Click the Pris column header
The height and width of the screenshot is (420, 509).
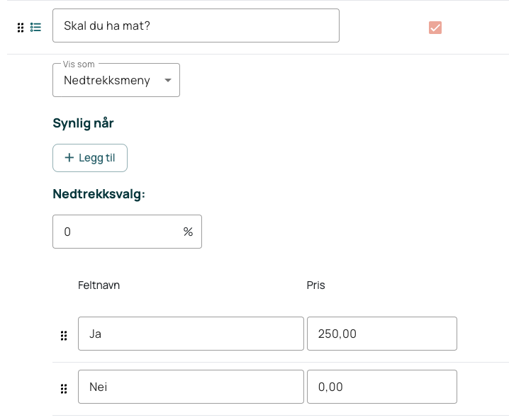coord(316,285)
